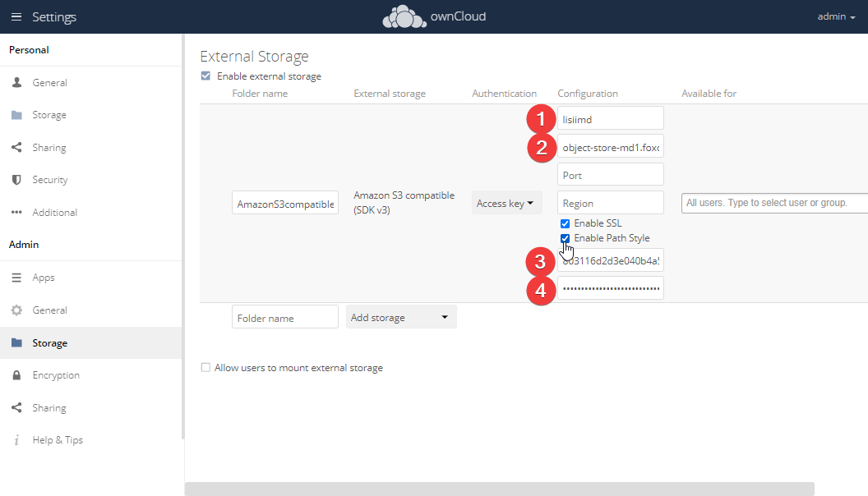Screen dimensions: 868x496
Task: Click the Security shield icon
Action: (16, 180)
